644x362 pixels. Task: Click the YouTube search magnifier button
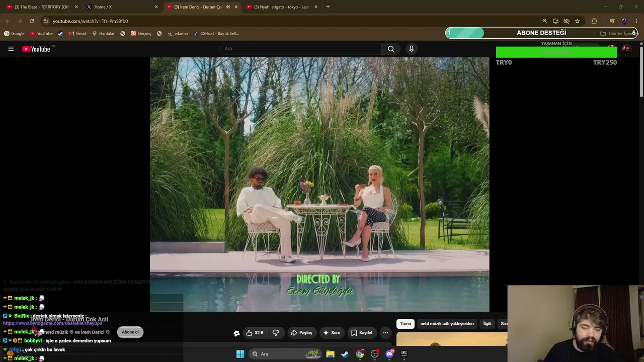[391, 49]
